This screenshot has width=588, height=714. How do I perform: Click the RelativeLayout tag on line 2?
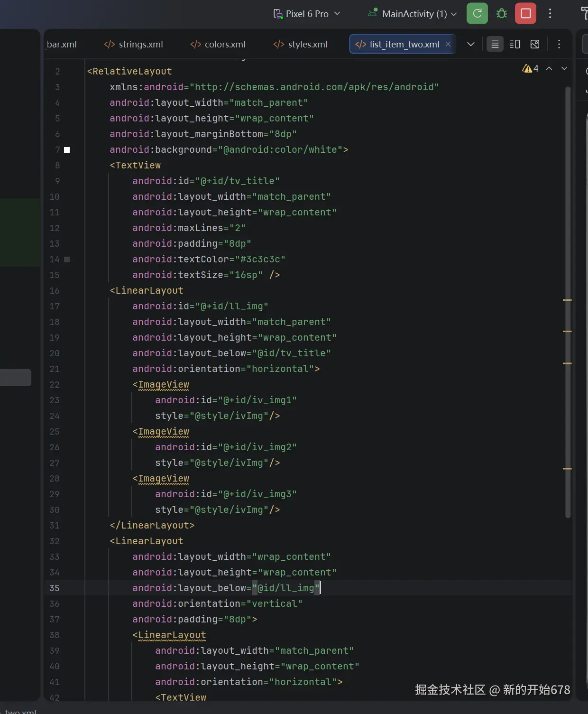pyautogui.click(x=129, y=71)
